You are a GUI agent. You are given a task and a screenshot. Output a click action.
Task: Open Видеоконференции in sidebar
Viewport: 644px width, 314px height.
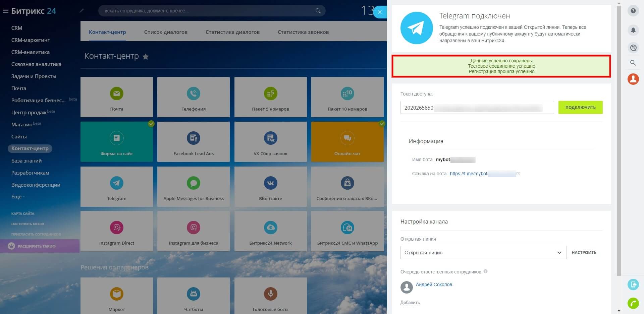click(x=36, y=185)
